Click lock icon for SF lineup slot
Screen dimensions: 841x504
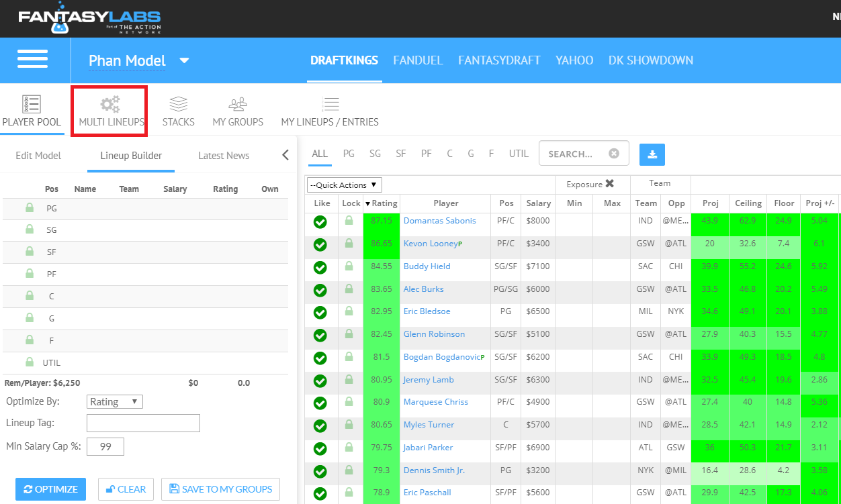click(x=30, y=252)
